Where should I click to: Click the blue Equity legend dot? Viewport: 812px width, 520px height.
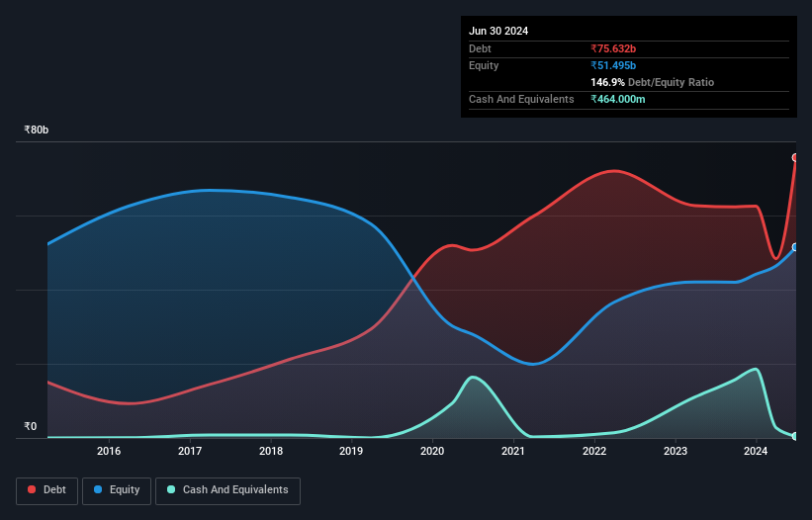click(x=98, y=489)
